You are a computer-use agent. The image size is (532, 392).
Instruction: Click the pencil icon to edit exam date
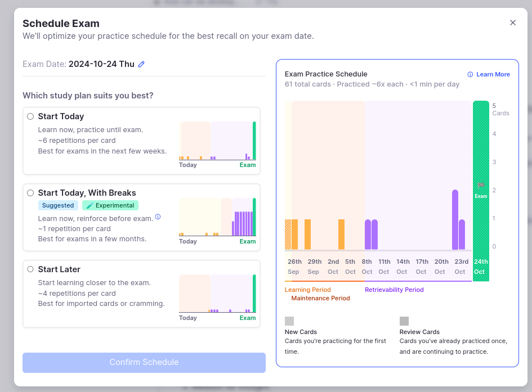point(141,64)
